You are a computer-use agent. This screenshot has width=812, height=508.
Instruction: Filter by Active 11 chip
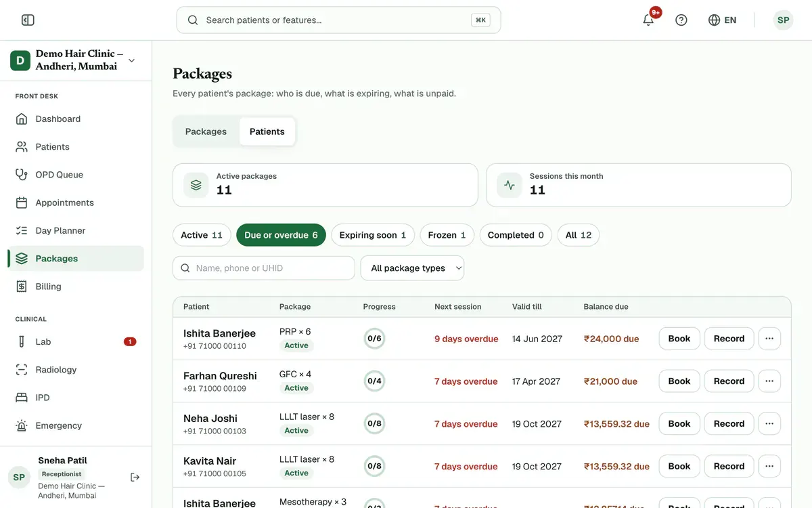(202, 235)
